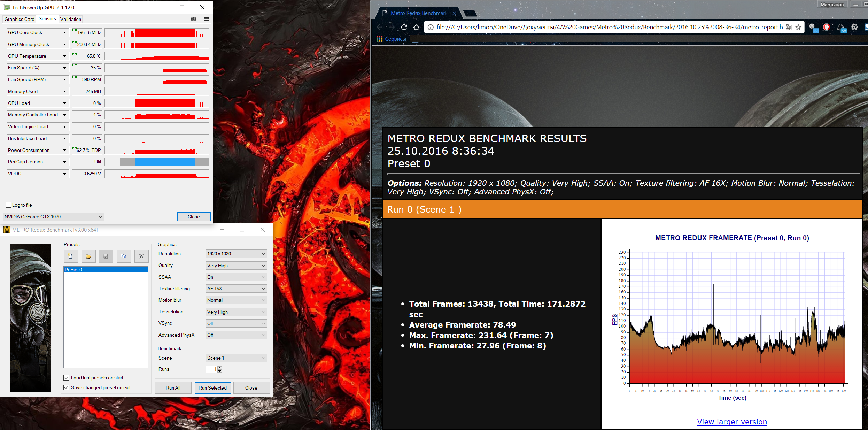Enable the Log to file checkbox
The width and height of the screenshot is (868, 430).
point(9,205)
